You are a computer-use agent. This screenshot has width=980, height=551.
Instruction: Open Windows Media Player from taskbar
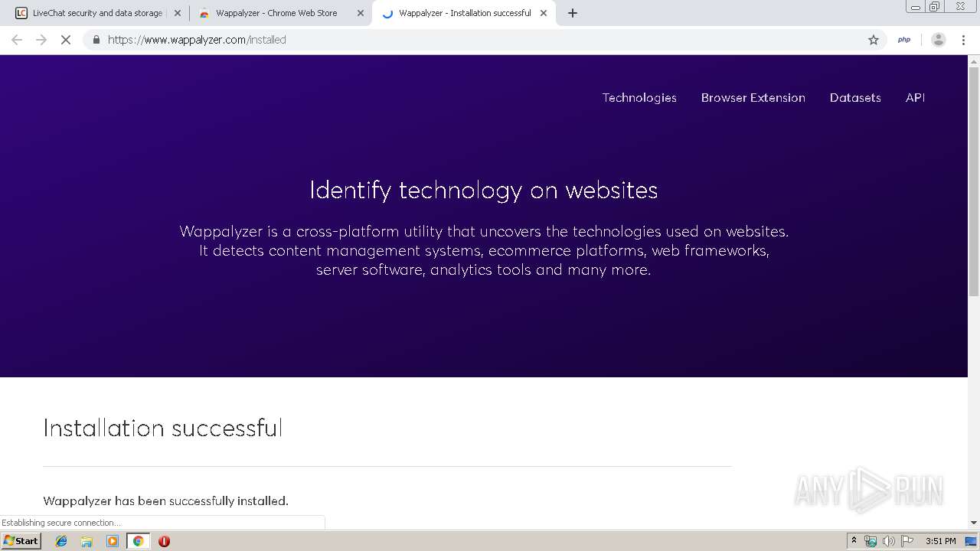point(113,541)
